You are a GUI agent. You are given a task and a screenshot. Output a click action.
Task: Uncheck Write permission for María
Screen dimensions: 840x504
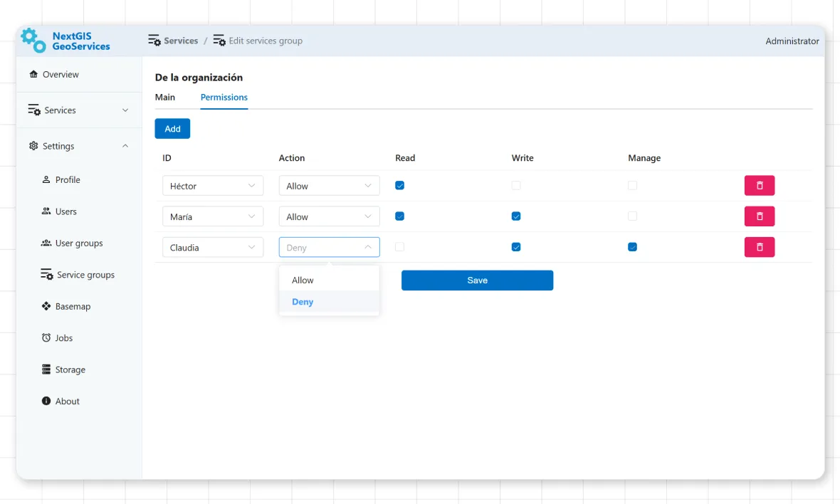pos(516,216)
